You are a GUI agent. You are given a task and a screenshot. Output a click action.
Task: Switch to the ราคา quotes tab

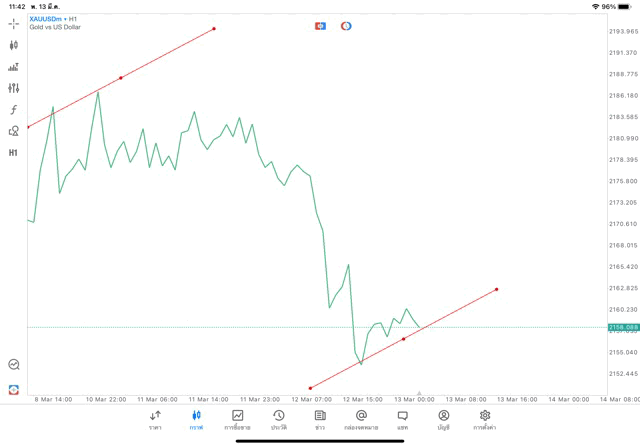click(155, 420)
